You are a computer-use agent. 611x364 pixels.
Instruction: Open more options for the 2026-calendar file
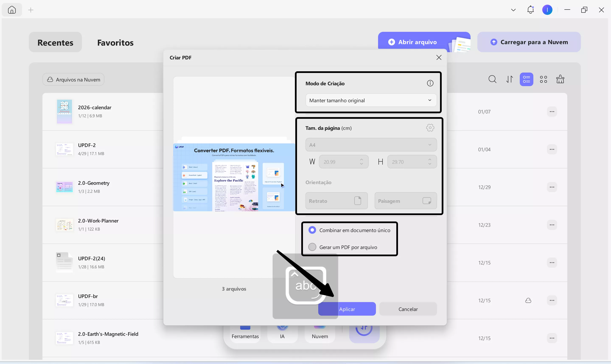tap(552, 111)
